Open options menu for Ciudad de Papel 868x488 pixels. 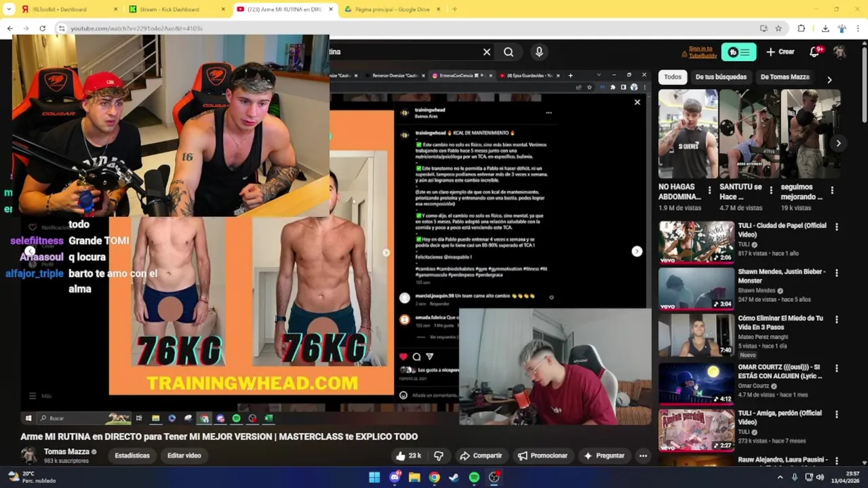[x=836, y=227]
